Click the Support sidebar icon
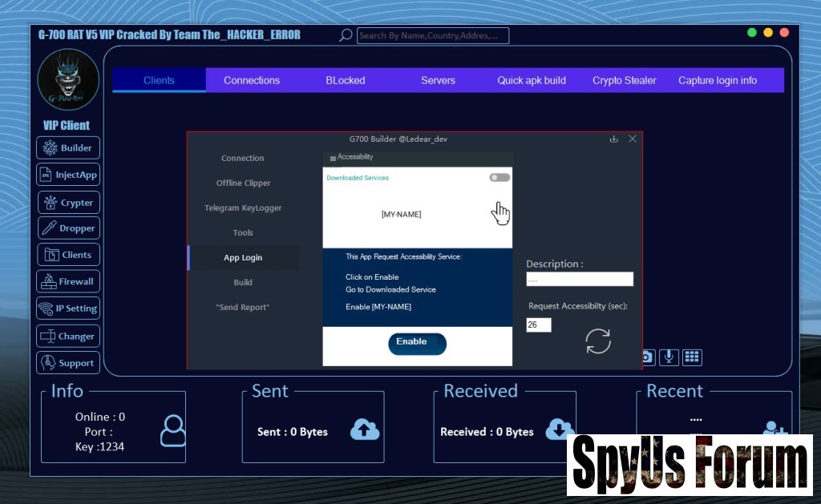Image resolution: width=821 pixels, height=504 pixels. (x=48, y=363)
